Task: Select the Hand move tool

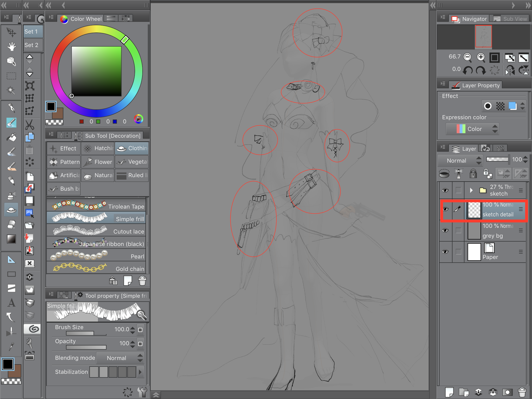Action: click(11, 46)
